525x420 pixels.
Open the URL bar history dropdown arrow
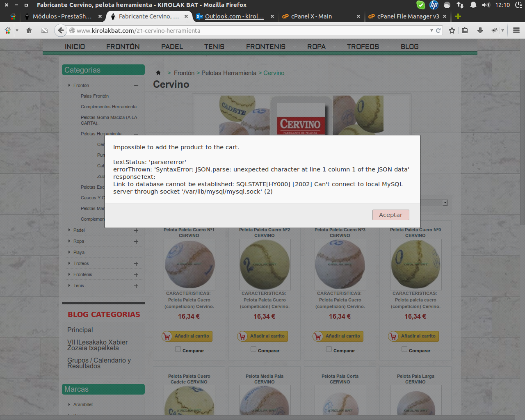(431, 30)
